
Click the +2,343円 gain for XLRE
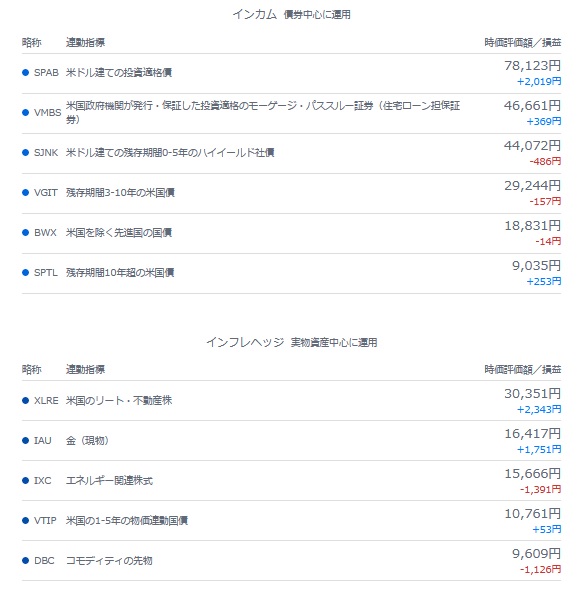coord(539,409)
